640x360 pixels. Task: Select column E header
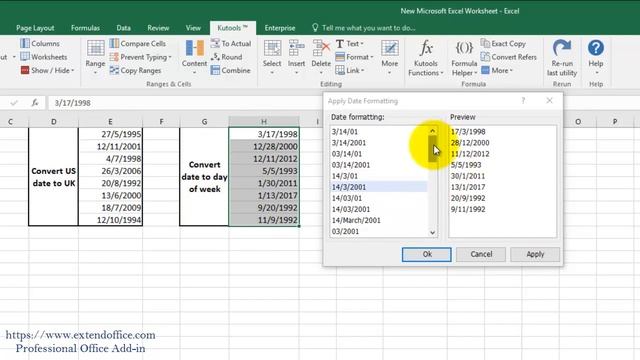(110, 122)
